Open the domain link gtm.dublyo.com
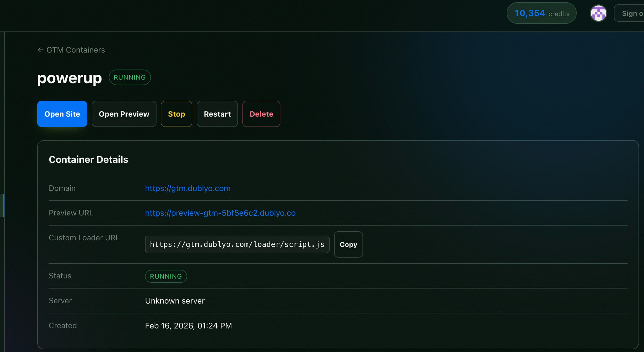The width and height of the screenshot is (644, 352). (188, 188)
